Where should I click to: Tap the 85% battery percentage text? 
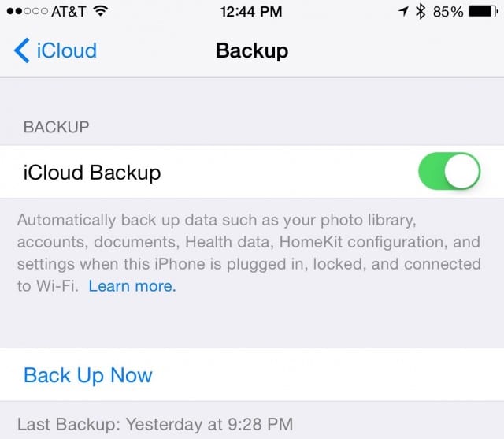point(448,12)
